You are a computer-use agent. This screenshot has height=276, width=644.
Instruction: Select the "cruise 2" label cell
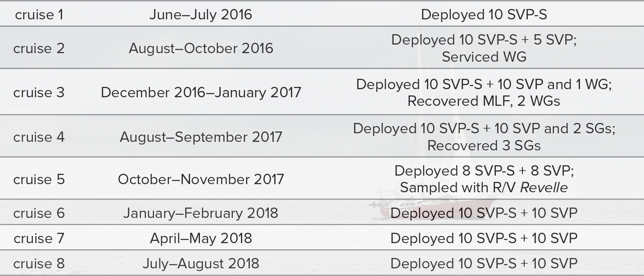[x=39, y=48]
